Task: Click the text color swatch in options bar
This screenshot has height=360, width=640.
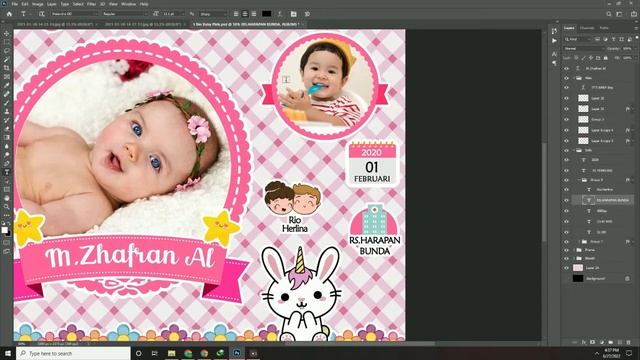Action: [267, 14]
